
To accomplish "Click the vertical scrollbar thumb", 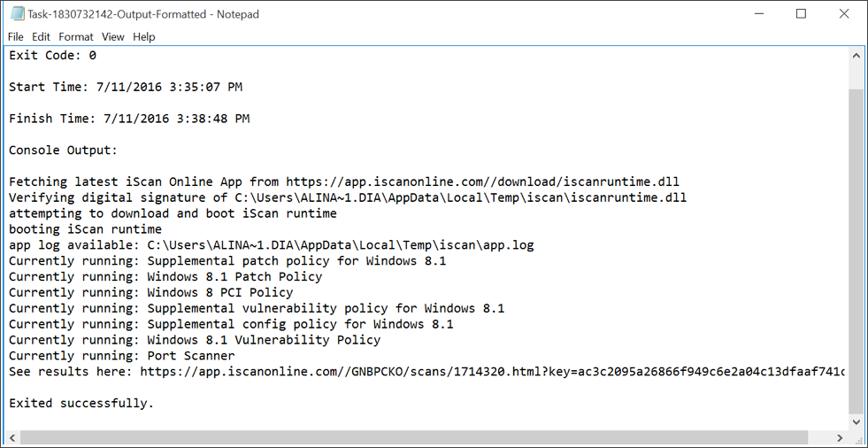I will pos(856,251).
